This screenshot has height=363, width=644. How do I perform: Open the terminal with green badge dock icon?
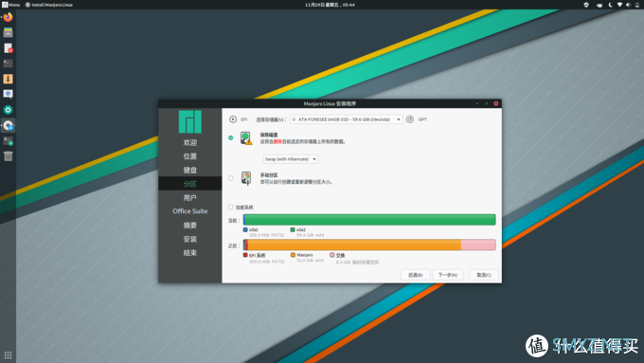8,141
